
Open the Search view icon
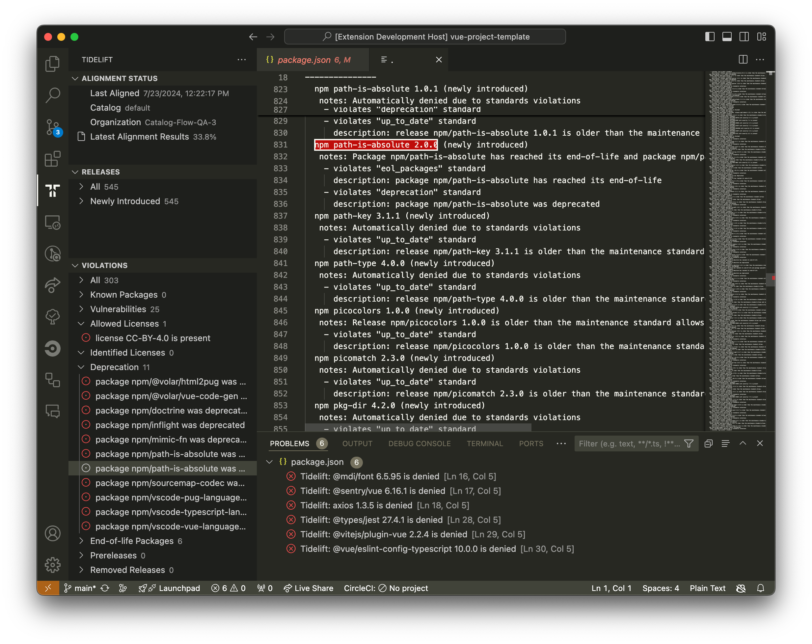[52, 95]
